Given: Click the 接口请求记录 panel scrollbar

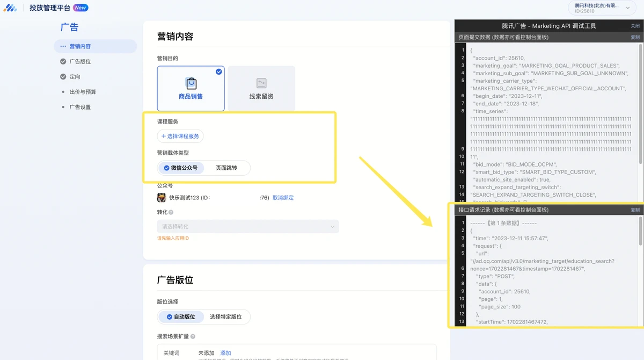Looking at the screenshot, I should 640,231.
